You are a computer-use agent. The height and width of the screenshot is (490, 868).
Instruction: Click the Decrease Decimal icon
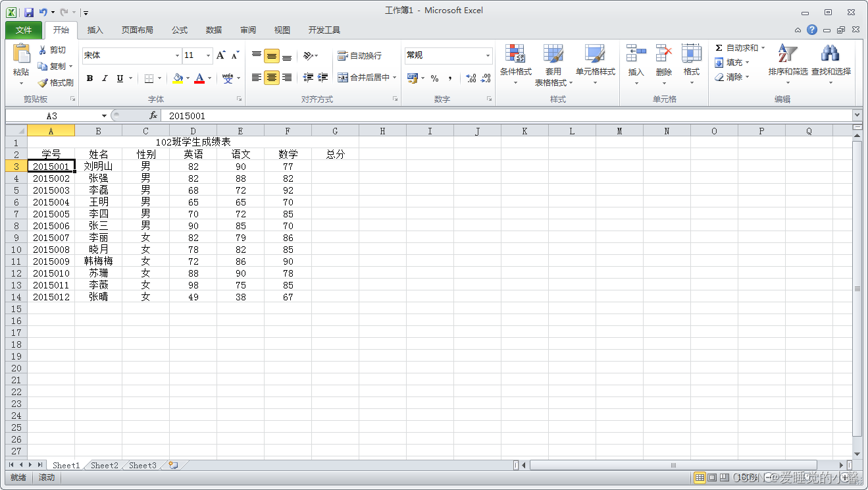click(x=486, y=78)
